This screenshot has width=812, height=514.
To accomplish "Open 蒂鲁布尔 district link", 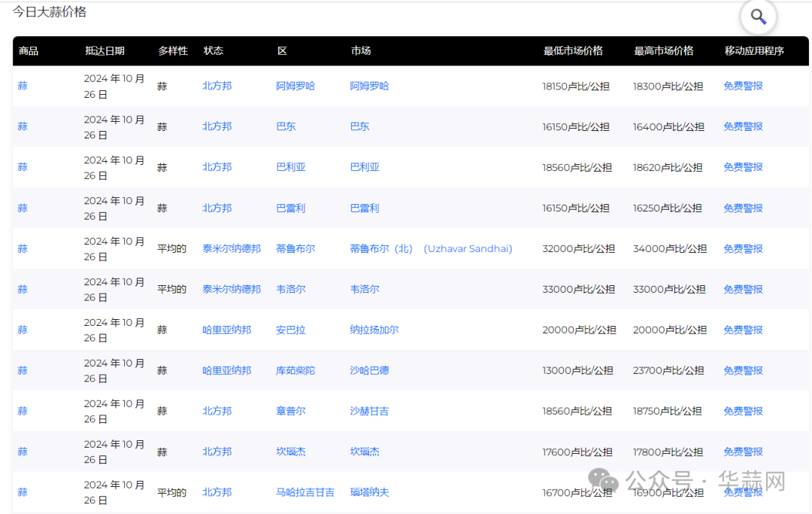I will 295,248.
